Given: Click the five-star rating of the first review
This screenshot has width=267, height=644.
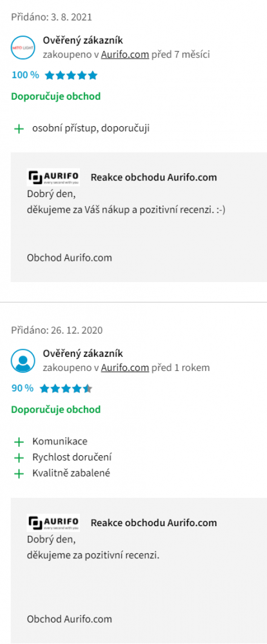Looking at the screenshot, I should [71, 75].
